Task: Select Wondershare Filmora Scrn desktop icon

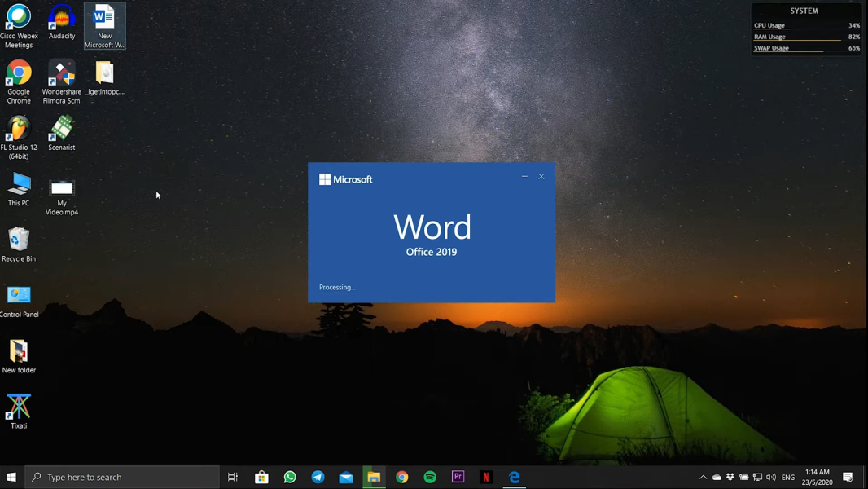Action: (61, 82)
